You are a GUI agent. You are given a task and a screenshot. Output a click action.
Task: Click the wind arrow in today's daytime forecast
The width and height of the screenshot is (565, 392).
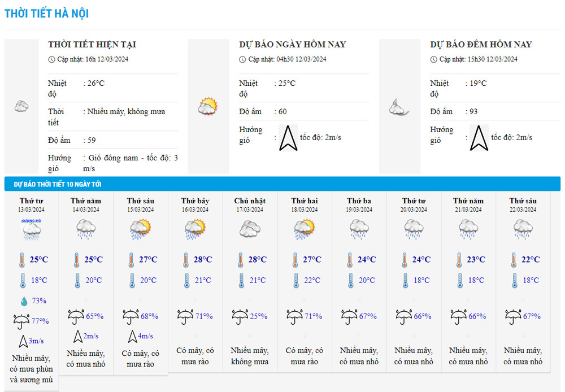(288, 138)
